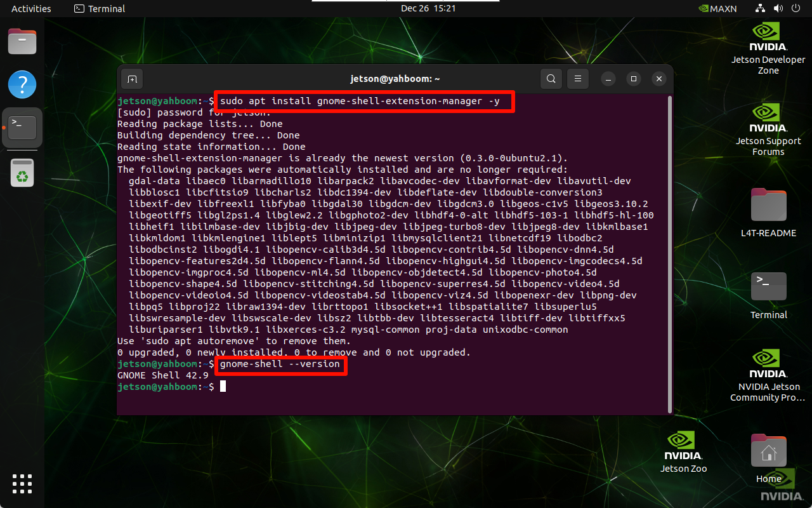The image size is (812, 508).
Task: Open Help from the dock
Action: pyautogui.click(x=22, y=84)
